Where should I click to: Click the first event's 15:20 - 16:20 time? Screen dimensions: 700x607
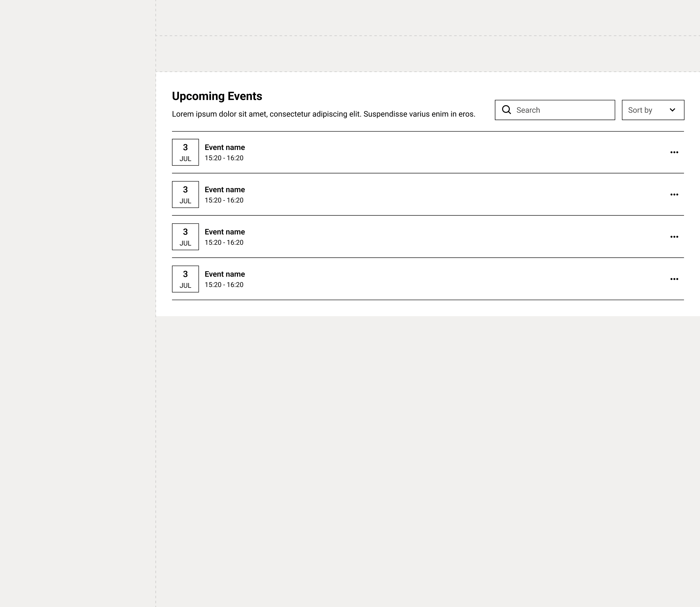(x=224, y=158)
